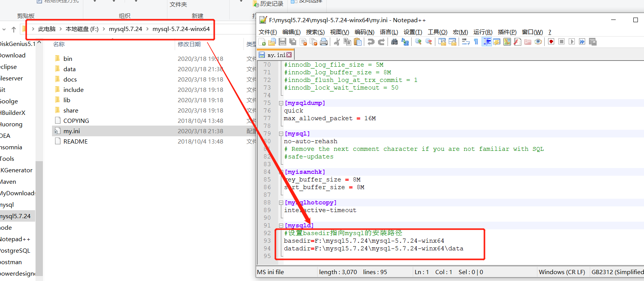Click 历史记录 in the Explorer ribbon
Viewport: 644px width, 281px height.
click(x=268, y=4)
